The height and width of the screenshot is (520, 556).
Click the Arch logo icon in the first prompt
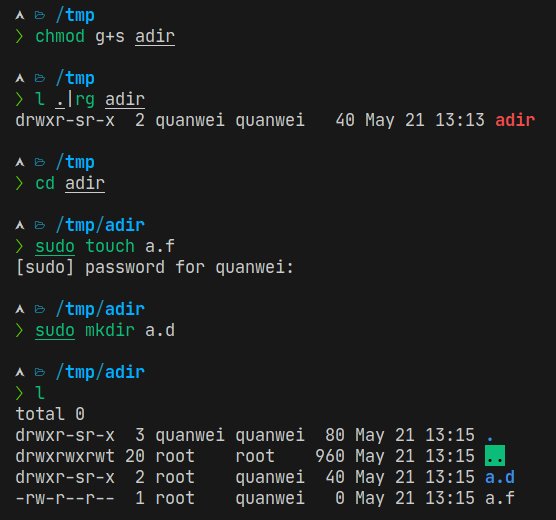(x=20, y=15)
